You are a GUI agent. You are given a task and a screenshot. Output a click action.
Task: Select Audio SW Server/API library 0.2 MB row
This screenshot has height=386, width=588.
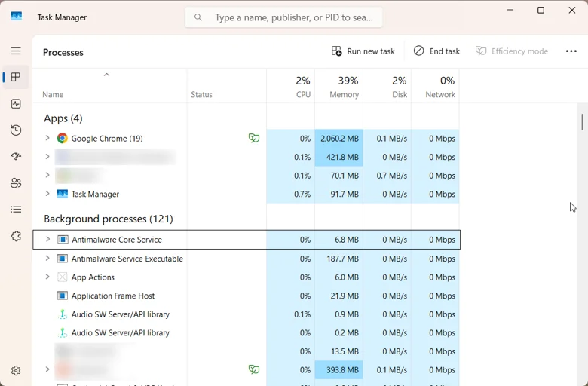coord(246,332)
